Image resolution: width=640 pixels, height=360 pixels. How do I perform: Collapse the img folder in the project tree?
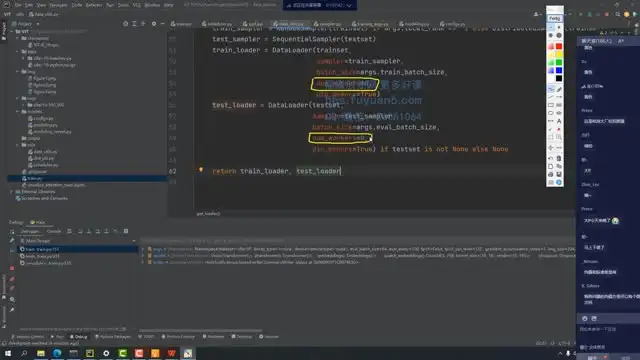pyautogui.click(x=18, y=72)
